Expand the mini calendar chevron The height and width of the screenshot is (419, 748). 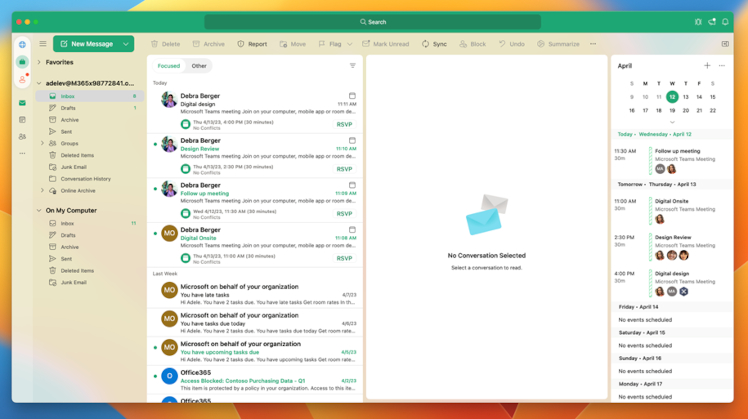[x=672, y=122]
